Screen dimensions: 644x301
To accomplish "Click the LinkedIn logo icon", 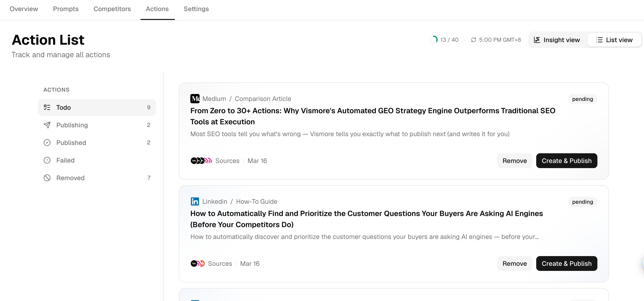I will (195, 201).
